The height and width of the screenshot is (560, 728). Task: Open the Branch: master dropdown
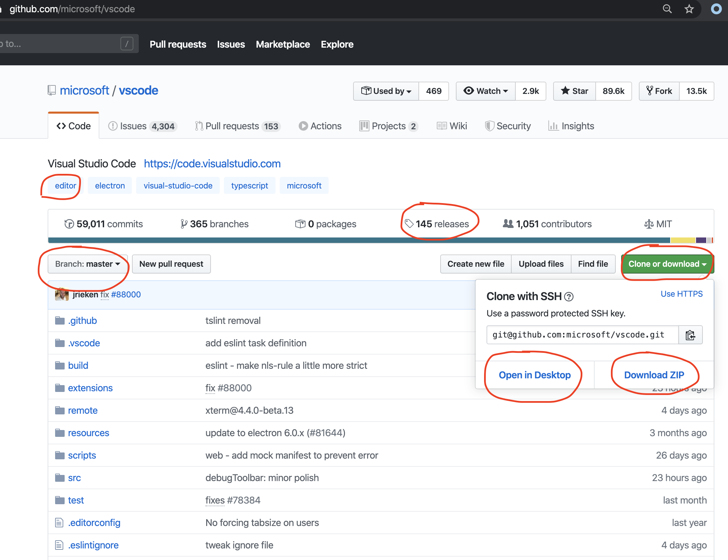[87, 264]
